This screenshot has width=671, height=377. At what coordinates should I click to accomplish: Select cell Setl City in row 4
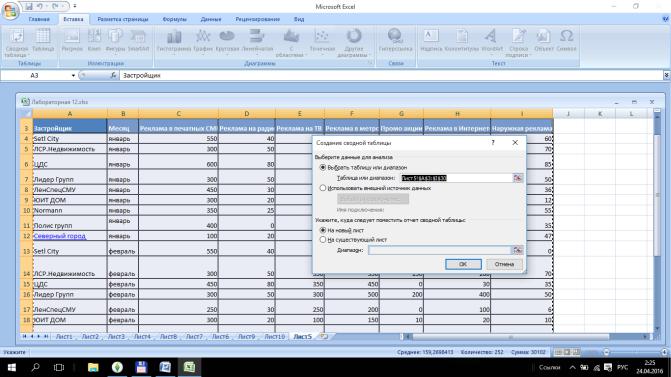pyautogui.click(x=70, y=139)
